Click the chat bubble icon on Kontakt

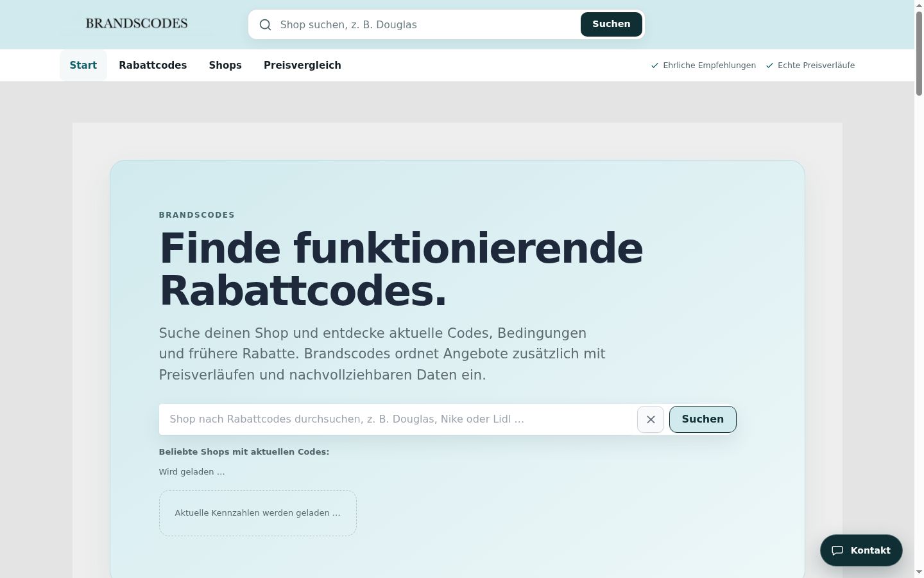[x=837, y=550]
